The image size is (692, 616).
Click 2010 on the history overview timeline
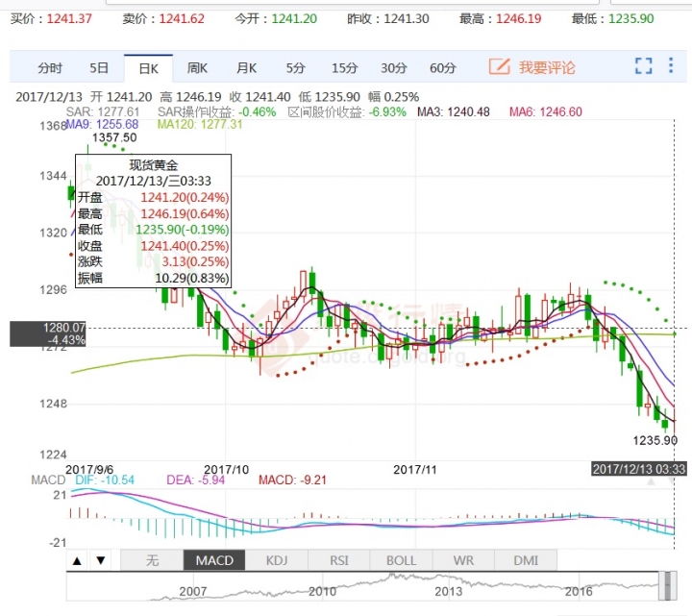[x=322, y=593]
